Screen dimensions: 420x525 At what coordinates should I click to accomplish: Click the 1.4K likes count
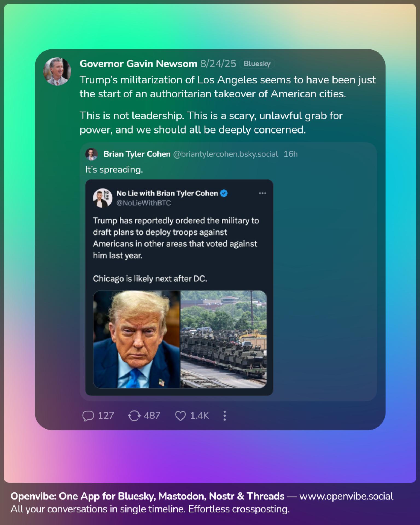point(199,416)
